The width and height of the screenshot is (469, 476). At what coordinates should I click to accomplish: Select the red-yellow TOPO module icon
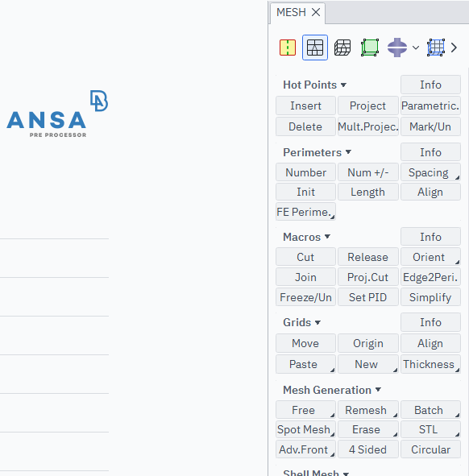(x=288, y=48)
